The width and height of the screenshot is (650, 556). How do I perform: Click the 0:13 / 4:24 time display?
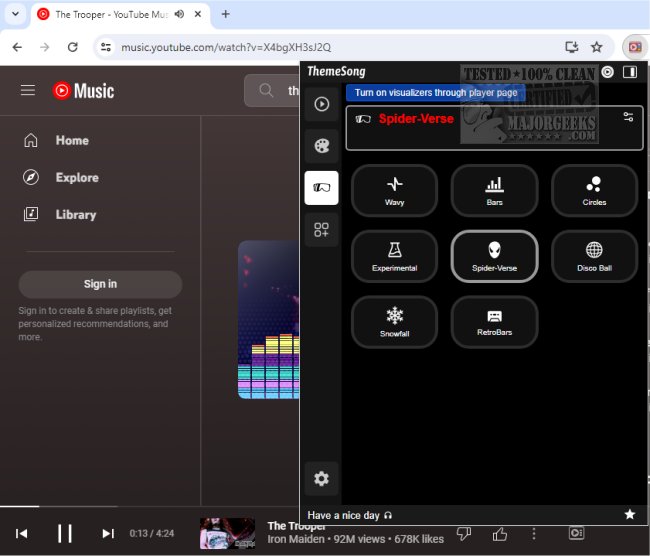coord(152,533)
